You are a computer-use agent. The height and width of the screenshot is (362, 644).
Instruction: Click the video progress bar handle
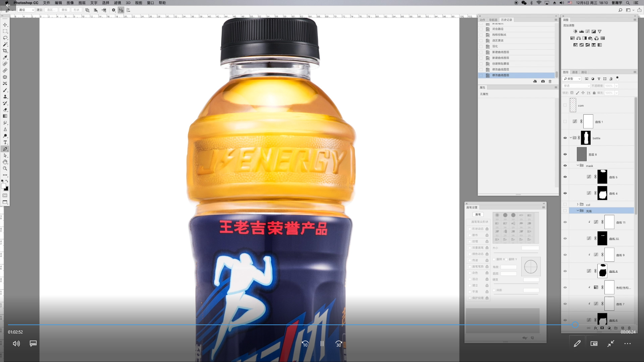click(575, 324)
